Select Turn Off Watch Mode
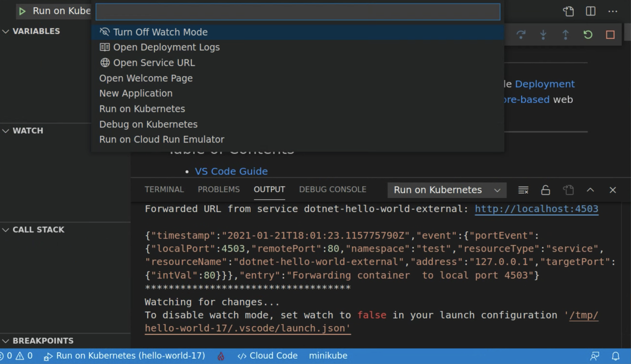 pyautogui.click(x=298, y=32)
